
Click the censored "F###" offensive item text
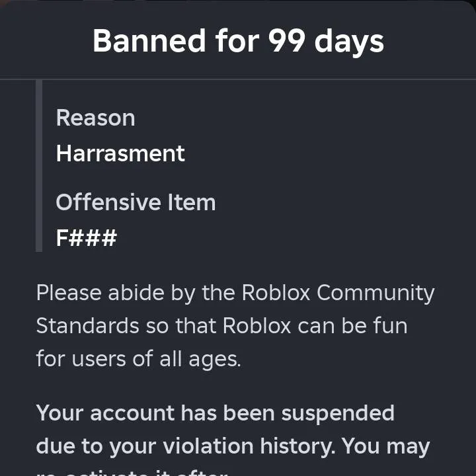pos(86,237)
